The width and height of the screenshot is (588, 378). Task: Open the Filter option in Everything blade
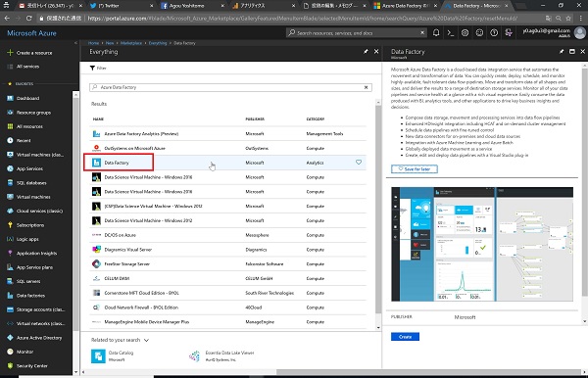(x=98, y=68)
